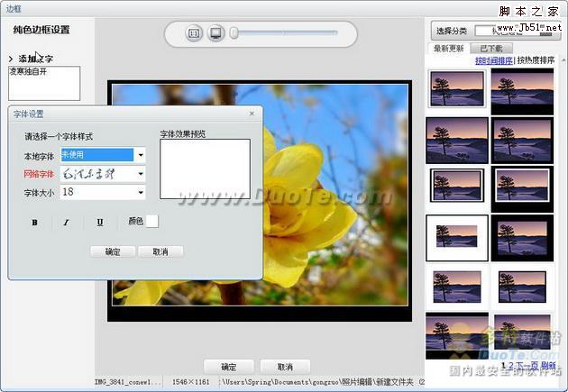Click the 按时间排序 link
Screen dimensions: 568x392
(x=494, y=60)
